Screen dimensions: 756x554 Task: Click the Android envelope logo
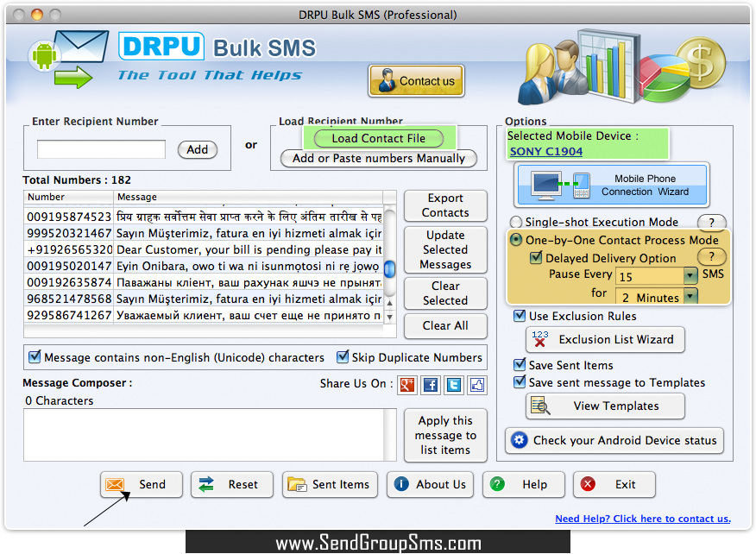[67, 58]
